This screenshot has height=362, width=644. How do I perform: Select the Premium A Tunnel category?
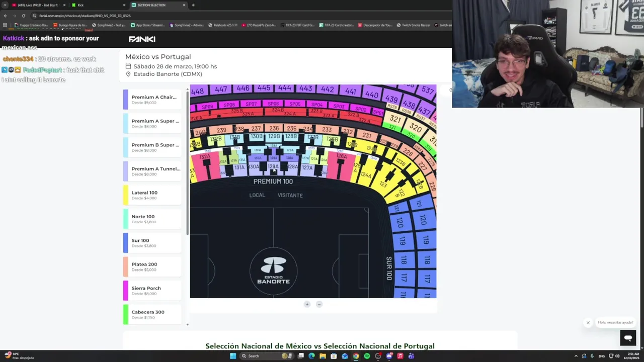coord(152,171)
